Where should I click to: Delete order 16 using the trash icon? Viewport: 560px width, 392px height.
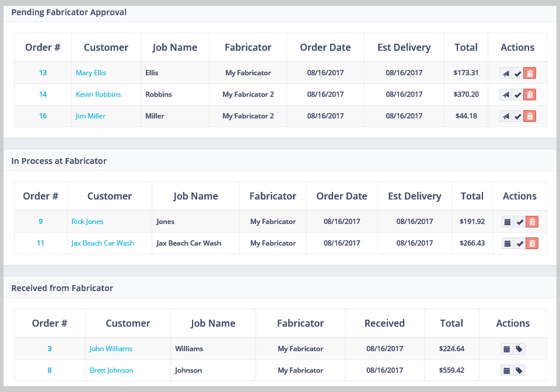530,116
